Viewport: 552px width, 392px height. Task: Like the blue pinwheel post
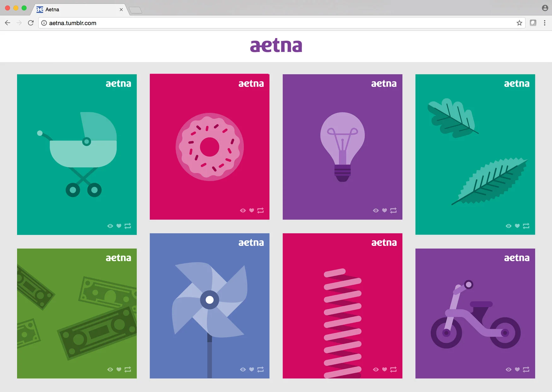pos(252,370)
